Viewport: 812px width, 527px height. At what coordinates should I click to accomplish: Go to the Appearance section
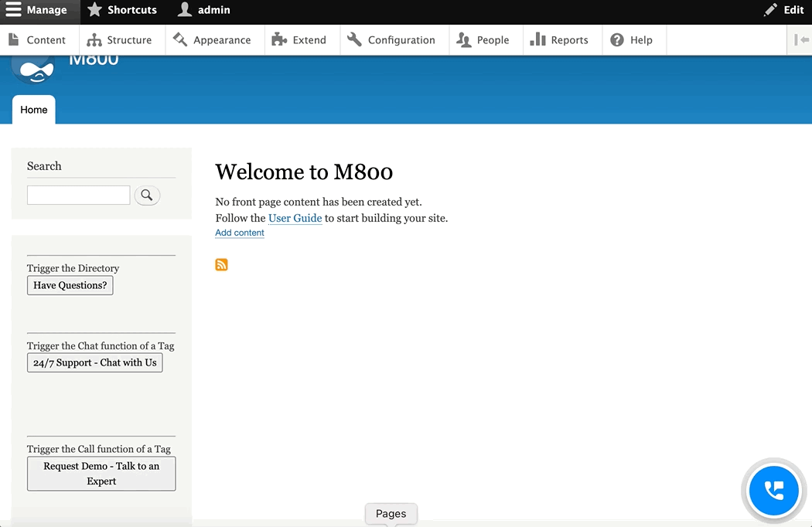pyautogui.click(x=212, y=40)
